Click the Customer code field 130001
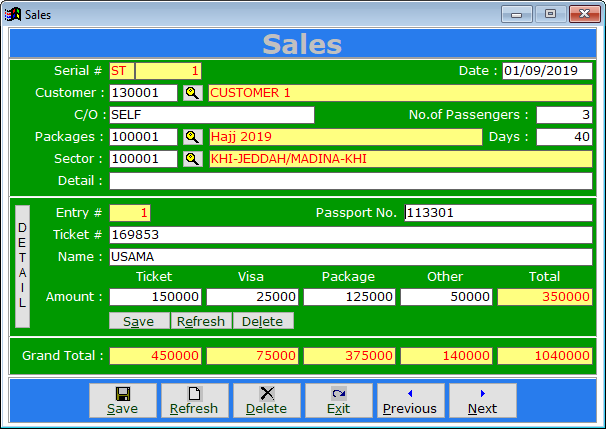Screen dimensions: 606x429 pos(143,93)
